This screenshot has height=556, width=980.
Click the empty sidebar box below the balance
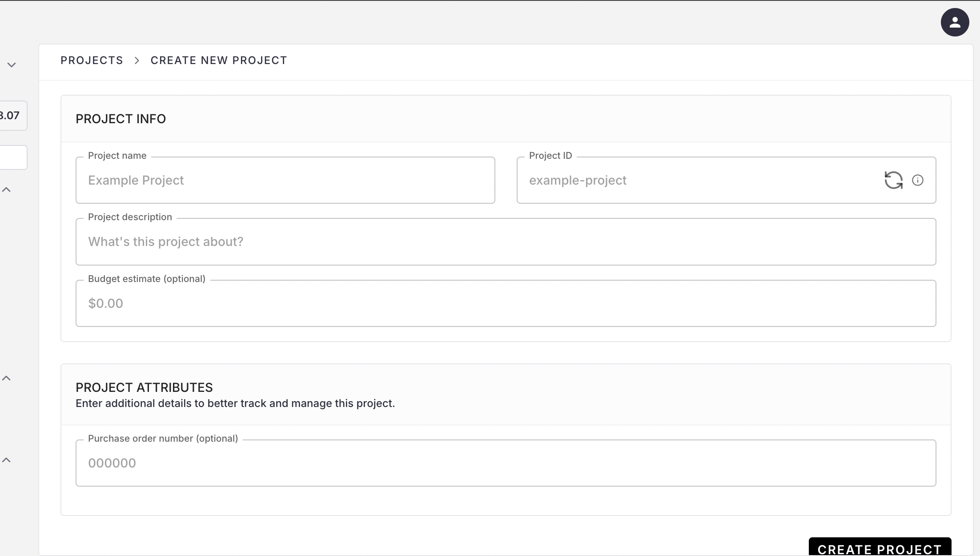pyautogui.click(x=12, y=157)
